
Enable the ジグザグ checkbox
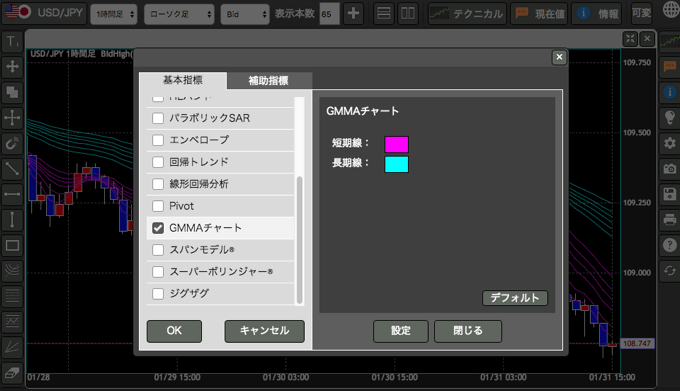(158, 293)
